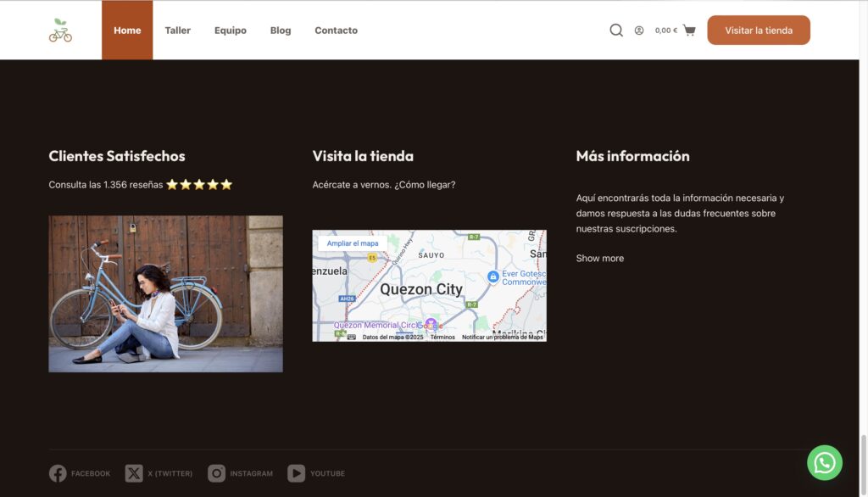
Task: Open the search magnifier icon
Action: click(616, 31)
